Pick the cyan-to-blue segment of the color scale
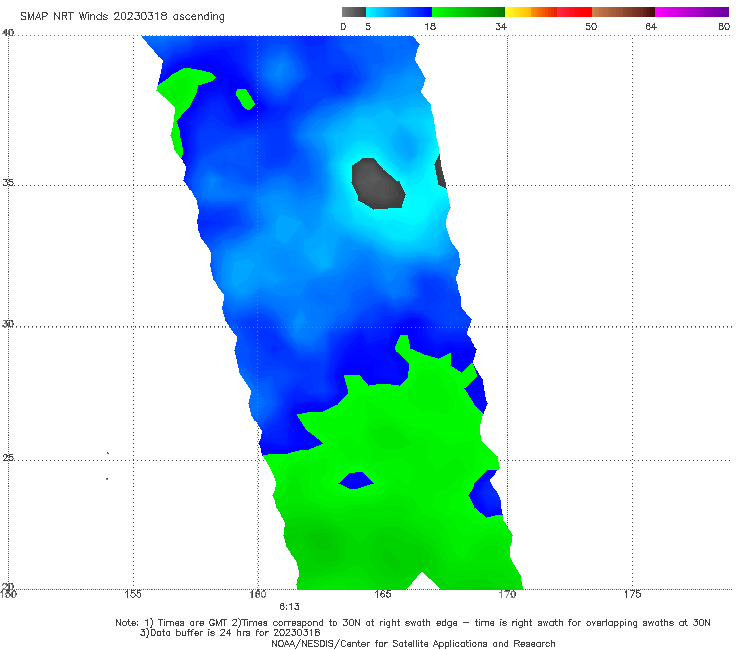Image resolution: width=740 pixels, height=650 pixels. point(399,12)
